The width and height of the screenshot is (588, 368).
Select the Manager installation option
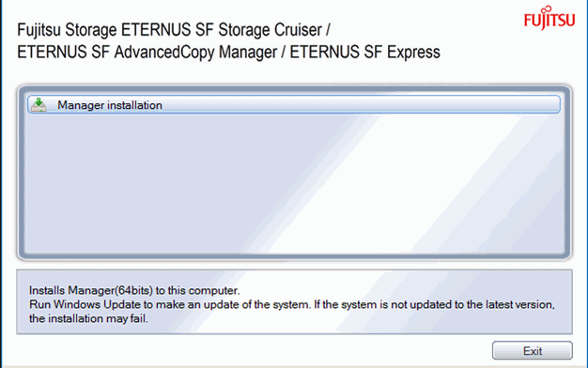[x=294, y=104]
